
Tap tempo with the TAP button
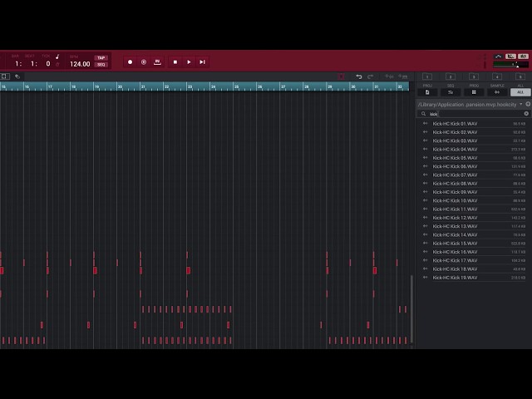101,58
